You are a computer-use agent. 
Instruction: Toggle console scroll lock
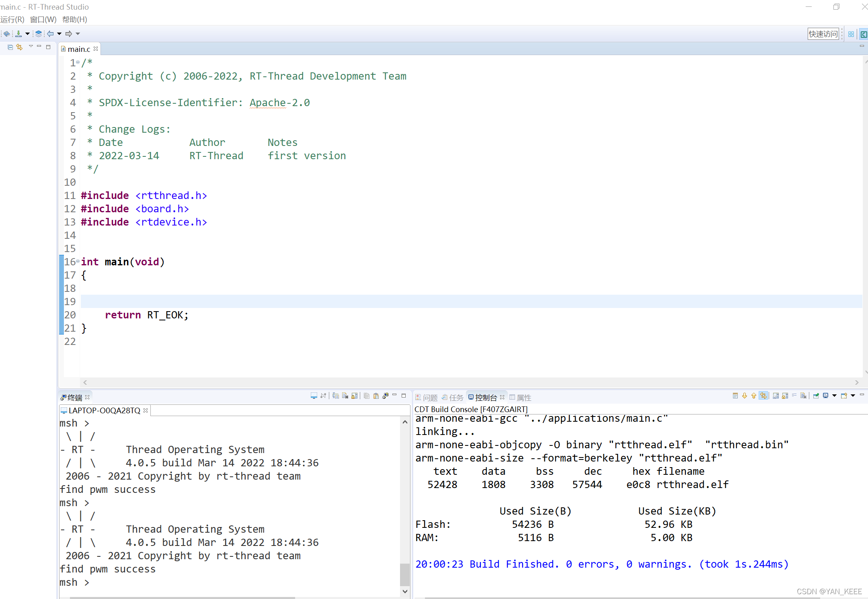[785, 396]
